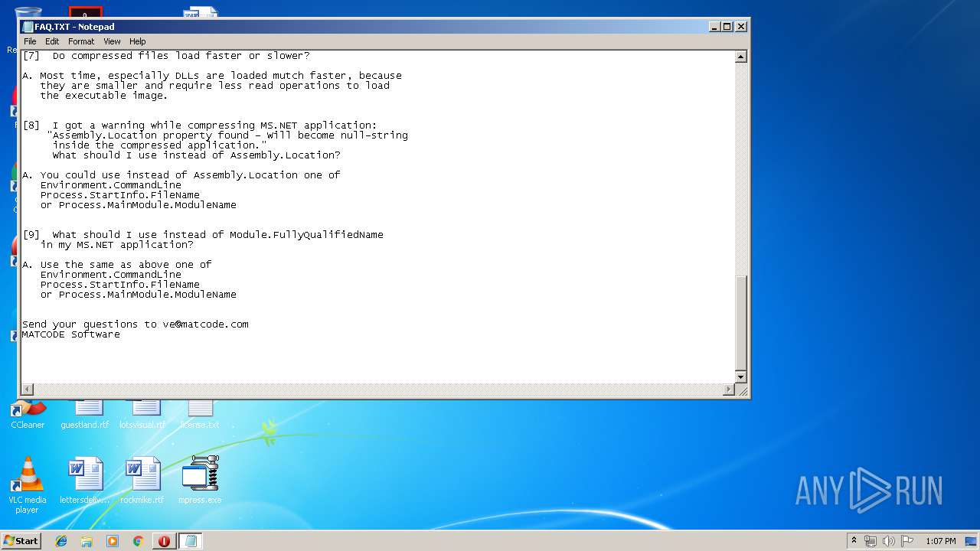The width and height of the screenshot is (980, 551).
Task: Select the mpress.exe desktop icon
Action: click(x=200, y=481)
